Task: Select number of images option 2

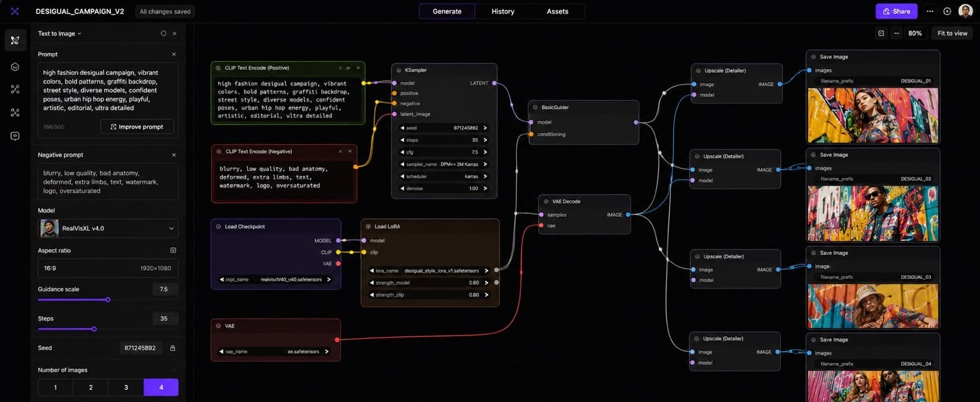Action: pos(91,387)
